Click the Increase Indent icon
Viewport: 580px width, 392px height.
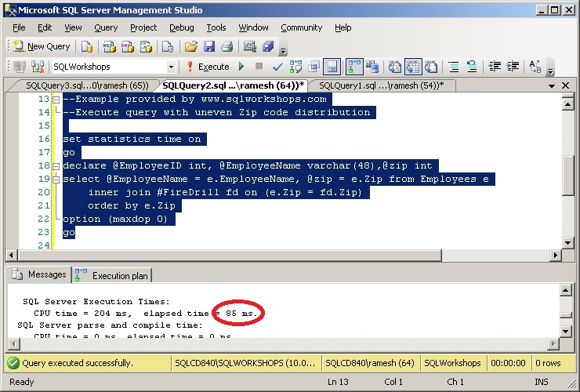point(513,67)
